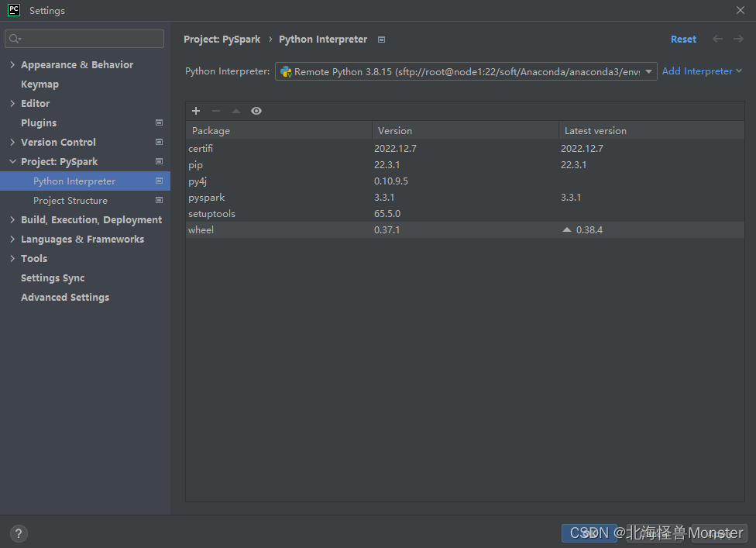Click the install package plus icon

pyautogui.click(x=196, y=111)
